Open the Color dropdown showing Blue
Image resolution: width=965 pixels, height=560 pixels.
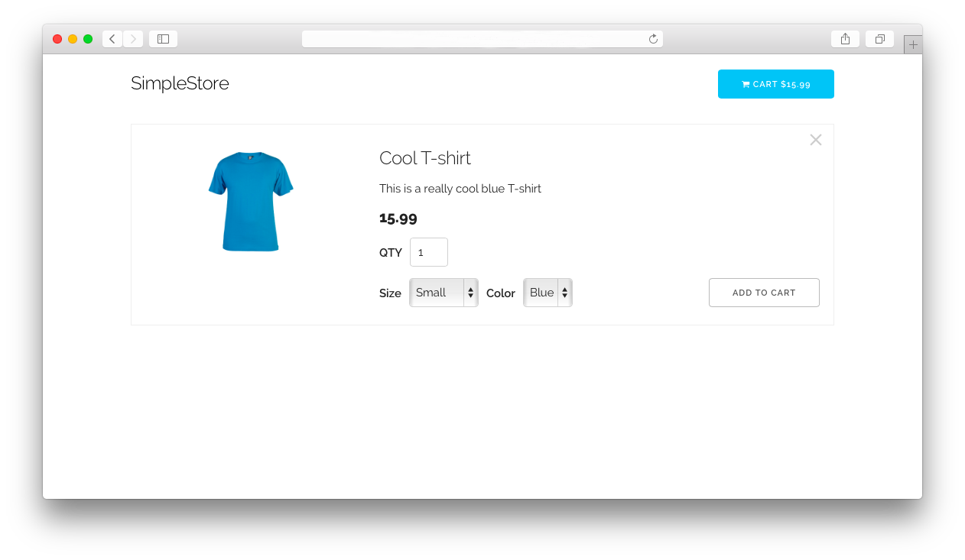point(547,293)
